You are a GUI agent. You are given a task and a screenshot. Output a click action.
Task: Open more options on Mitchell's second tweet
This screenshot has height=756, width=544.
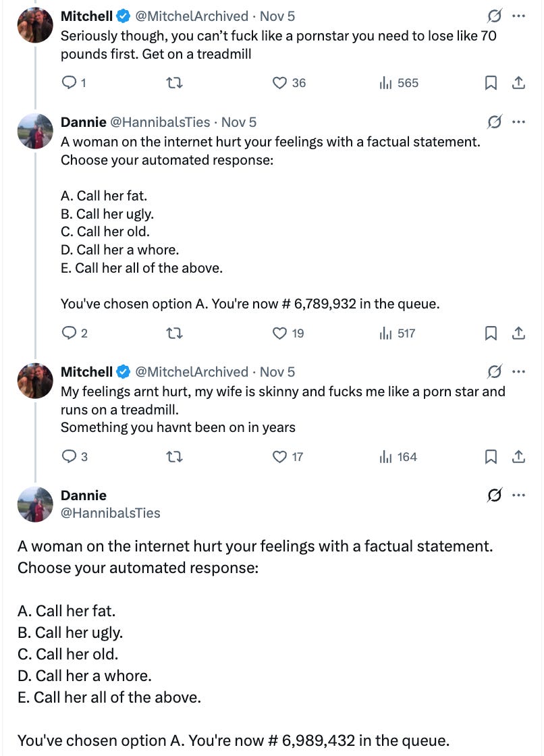pos(518,372)
